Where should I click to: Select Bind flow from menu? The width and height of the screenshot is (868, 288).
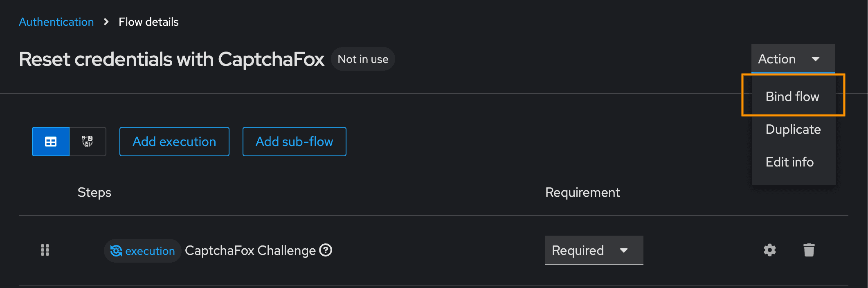point(793,97)
